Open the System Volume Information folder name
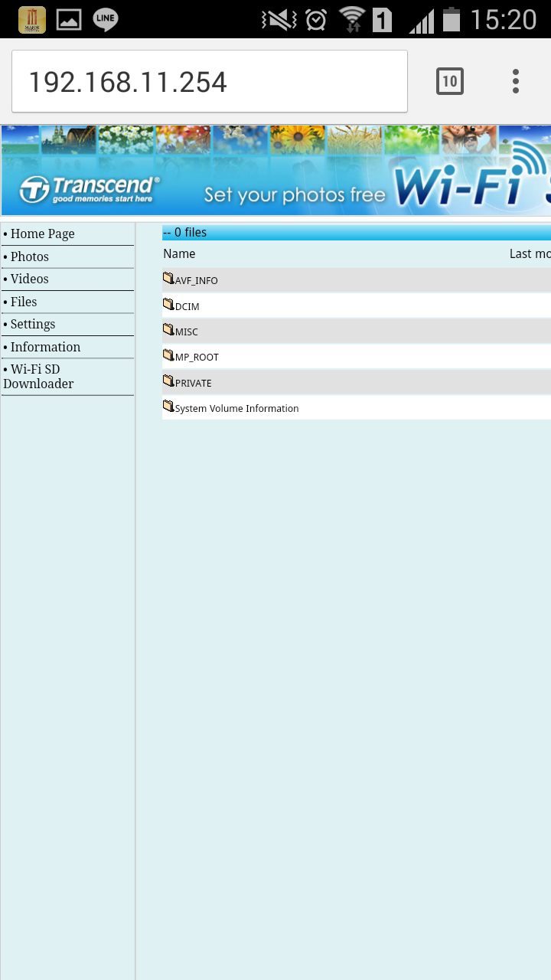Image resolution: width=551 pixels, height=980 pixels. click(x=236, y=409)
